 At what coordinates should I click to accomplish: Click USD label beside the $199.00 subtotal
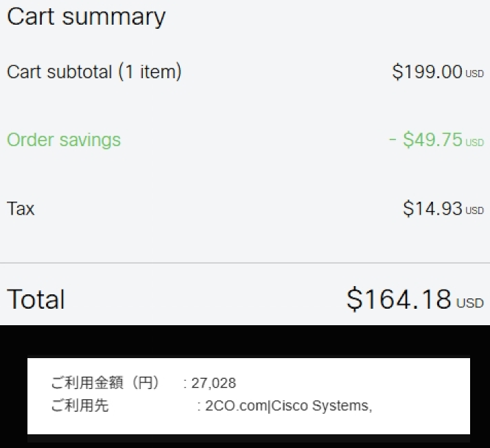tap(475, 73)
